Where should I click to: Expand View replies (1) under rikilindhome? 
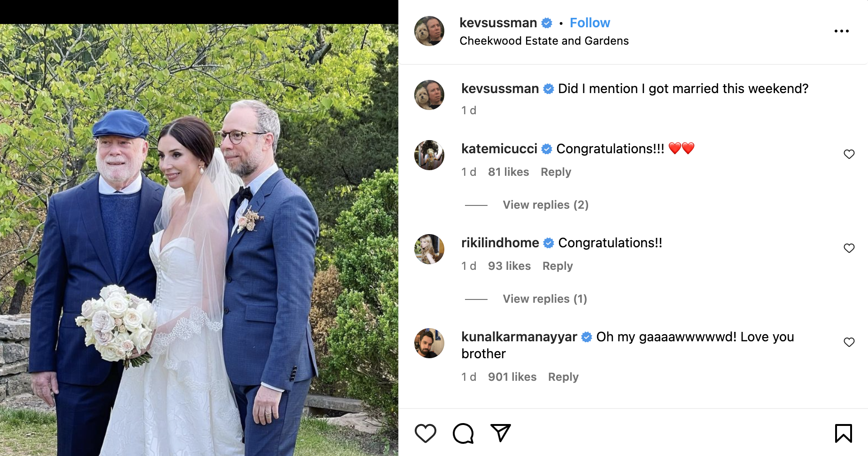tap(545, 299)
